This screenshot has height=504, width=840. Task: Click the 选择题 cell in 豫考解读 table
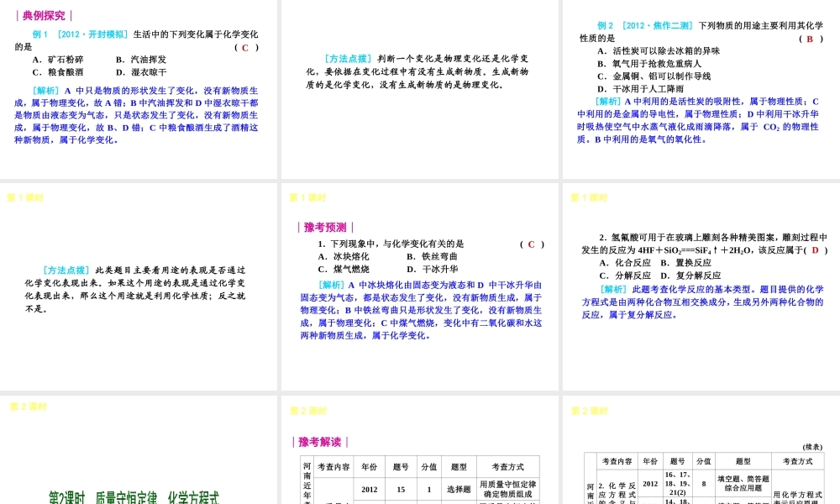click(459, 490)
